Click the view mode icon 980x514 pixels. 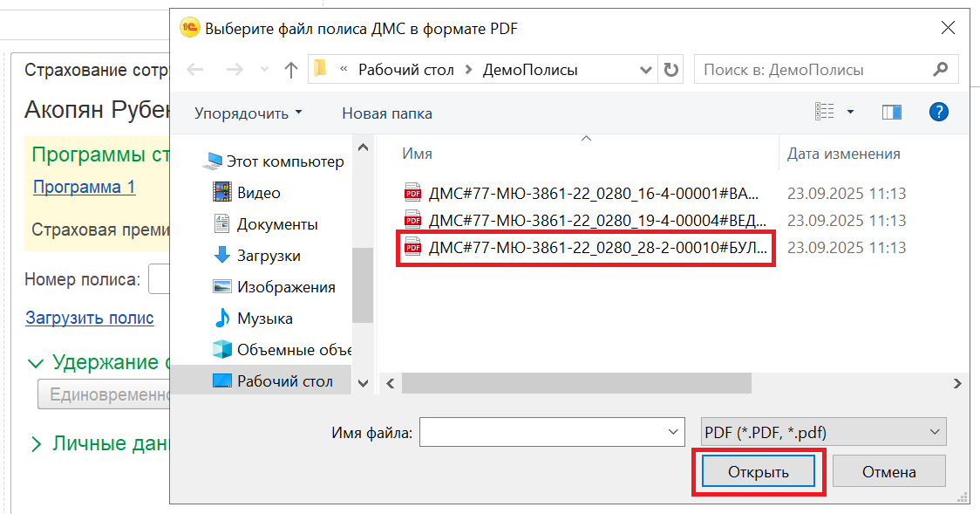coord(824,112)
